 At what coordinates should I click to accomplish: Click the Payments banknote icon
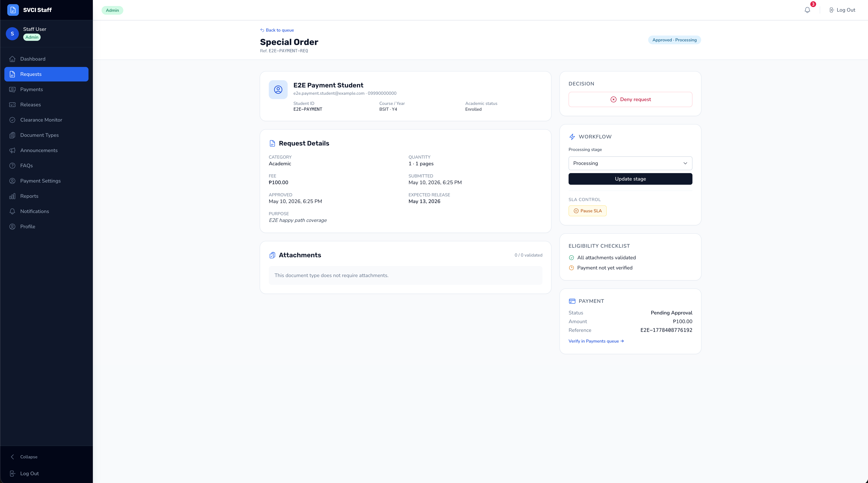(13, 89)
